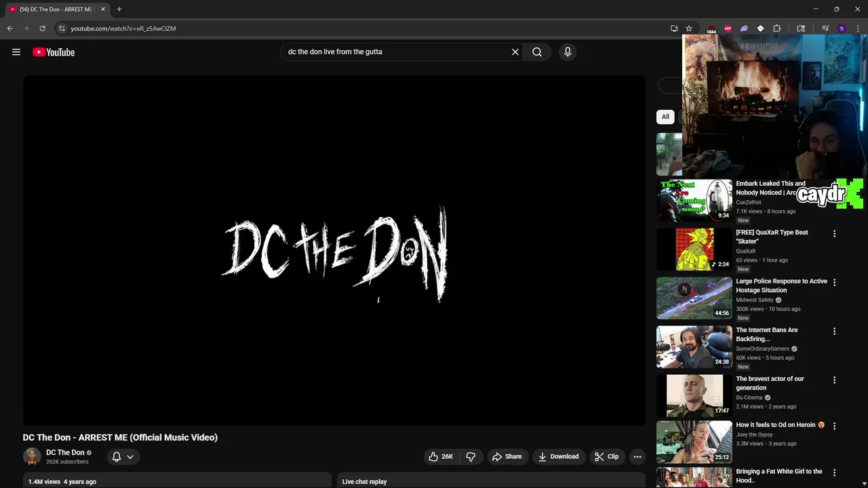Download the video
Image resolution: width=868 pixels, height=488 pixels.
558,457
